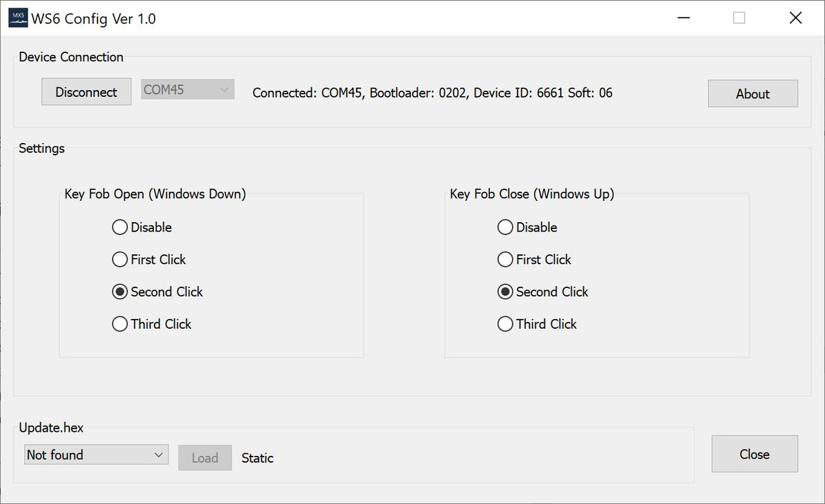Select Third Click under Key Fob Open
Viewport: 825px width, 504px height.
point(120,324)
